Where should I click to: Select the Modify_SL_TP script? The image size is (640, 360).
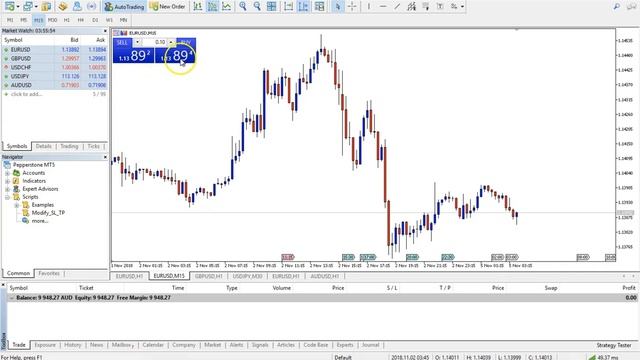(x=48, y=213)
